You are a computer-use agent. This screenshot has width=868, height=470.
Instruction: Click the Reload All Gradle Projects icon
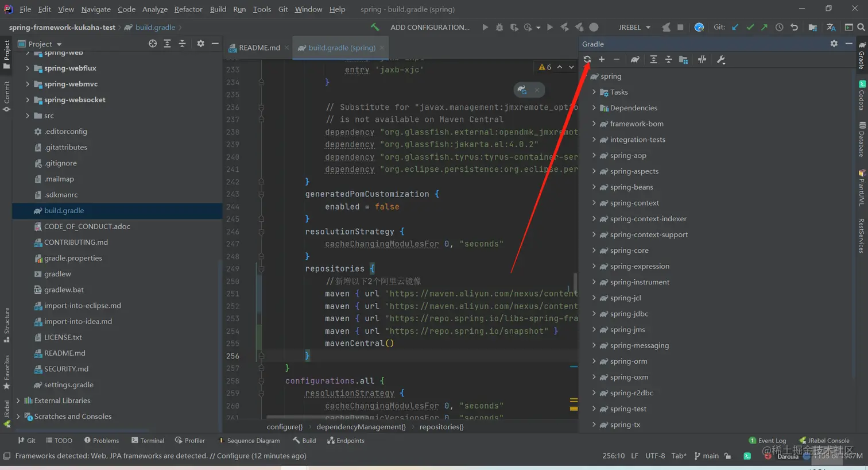[587, 60]
